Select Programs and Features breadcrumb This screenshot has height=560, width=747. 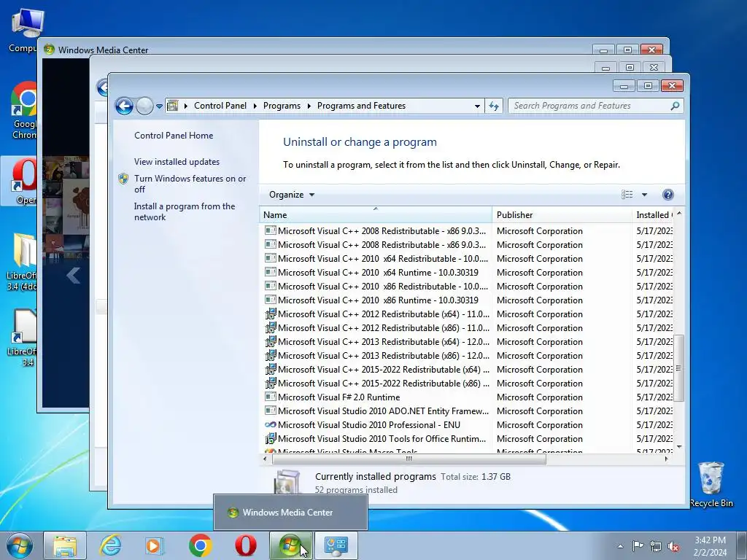tap(361, 106)
